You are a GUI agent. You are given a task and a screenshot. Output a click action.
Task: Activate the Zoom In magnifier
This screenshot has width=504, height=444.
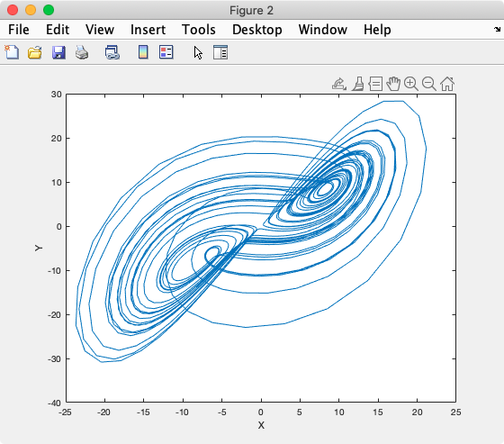pos(411,84)
